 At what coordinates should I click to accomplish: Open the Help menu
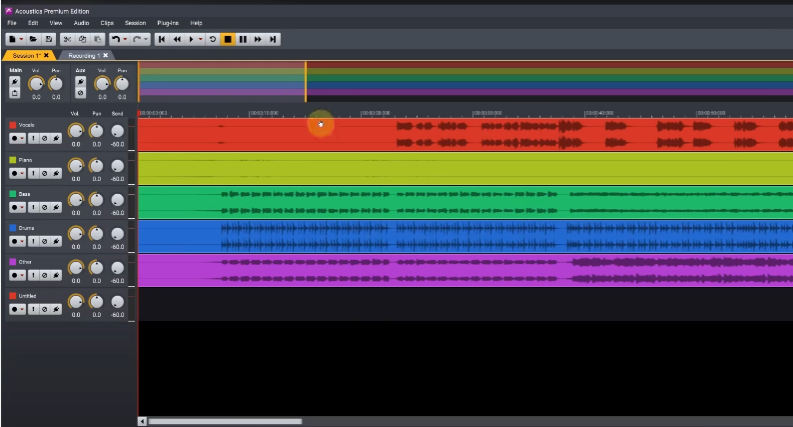pyautogui.click(x=196, y=23)
